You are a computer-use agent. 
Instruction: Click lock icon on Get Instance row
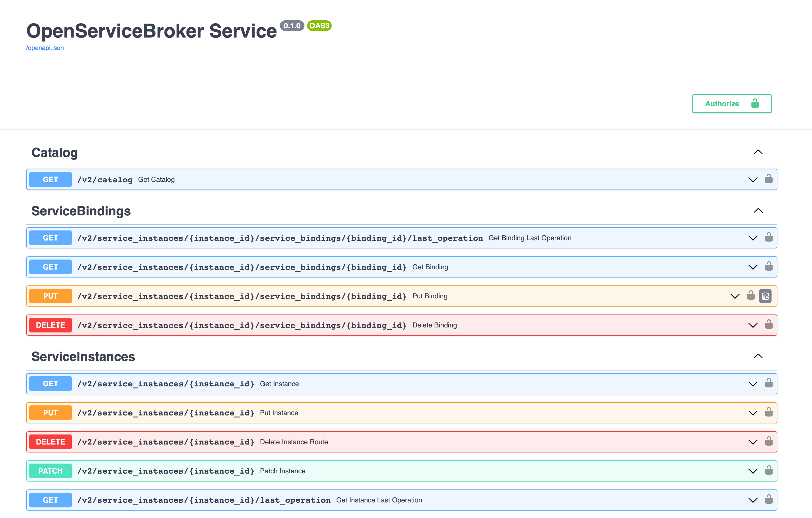point(769,383)
